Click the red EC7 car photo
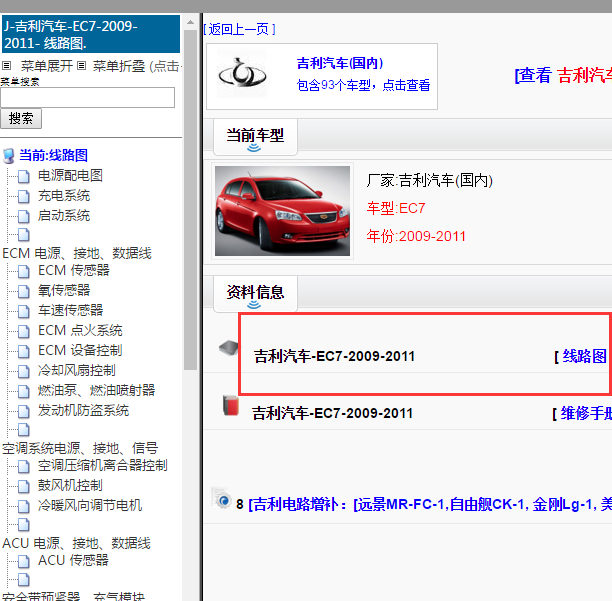This screenshot has height=601, width=612. (x=283, y=211)
